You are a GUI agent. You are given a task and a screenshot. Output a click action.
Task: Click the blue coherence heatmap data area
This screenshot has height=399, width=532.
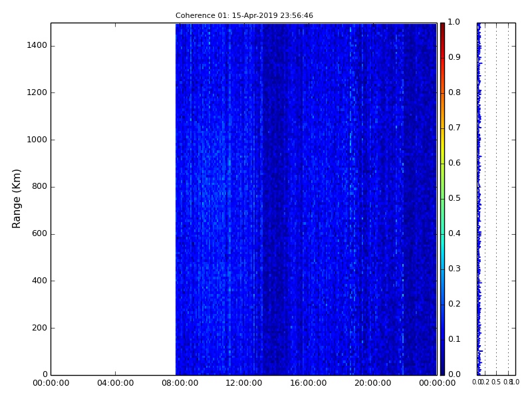coord(306,199)
